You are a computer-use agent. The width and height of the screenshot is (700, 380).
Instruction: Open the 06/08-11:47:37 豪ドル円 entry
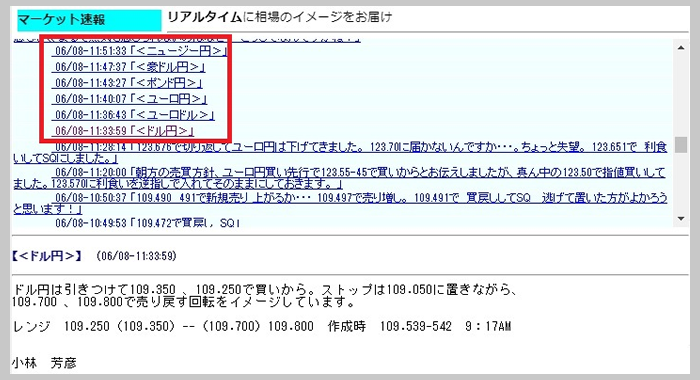pyautogui.click(x=130, y=67)
